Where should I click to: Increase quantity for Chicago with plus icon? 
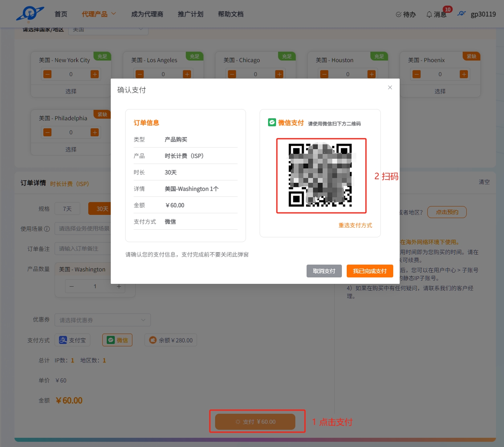[279, 74]
